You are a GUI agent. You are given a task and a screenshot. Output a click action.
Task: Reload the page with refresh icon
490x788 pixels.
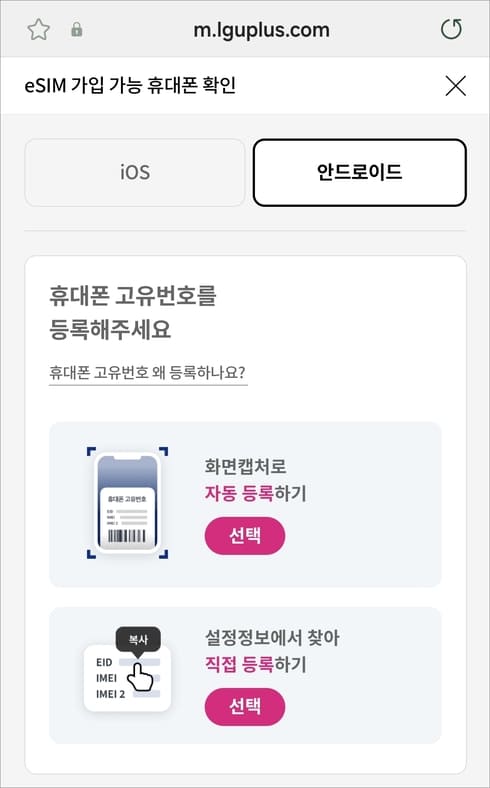pyautogui.click(x=451, y=30)
